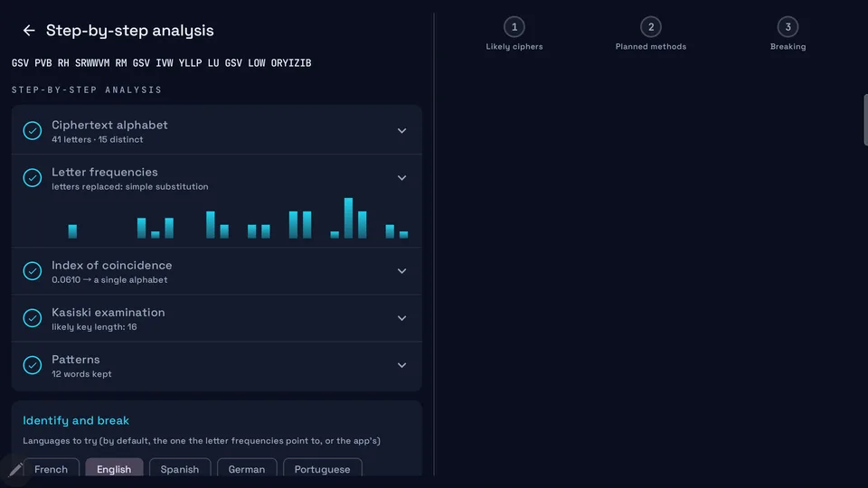Click the Ciphertext alphabet check icon

coord(33,130)
